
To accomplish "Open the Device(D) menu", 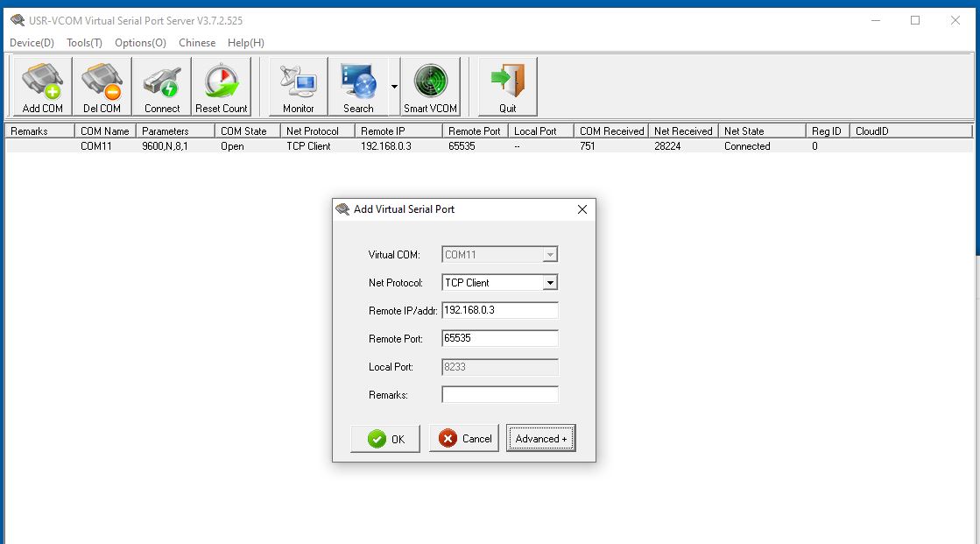I will click(x=32, y=43).
